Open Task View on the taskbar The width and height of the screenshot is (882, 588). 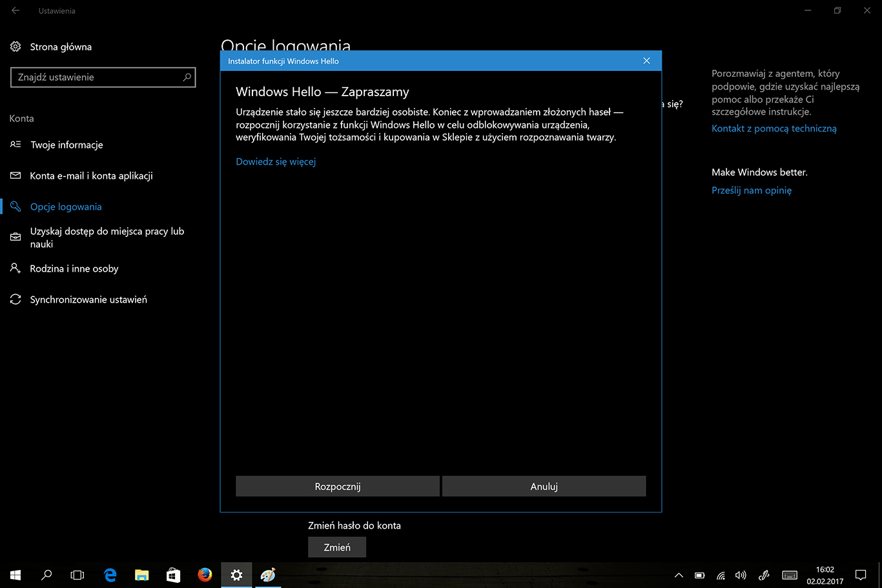pyautogui.click(x=77, y=574)
